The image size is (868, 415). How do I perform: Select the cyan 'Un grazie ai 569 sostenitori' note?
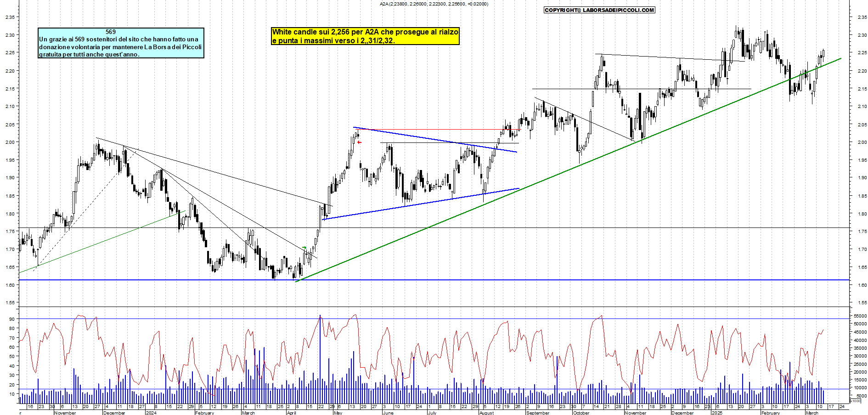pos(121,43)
